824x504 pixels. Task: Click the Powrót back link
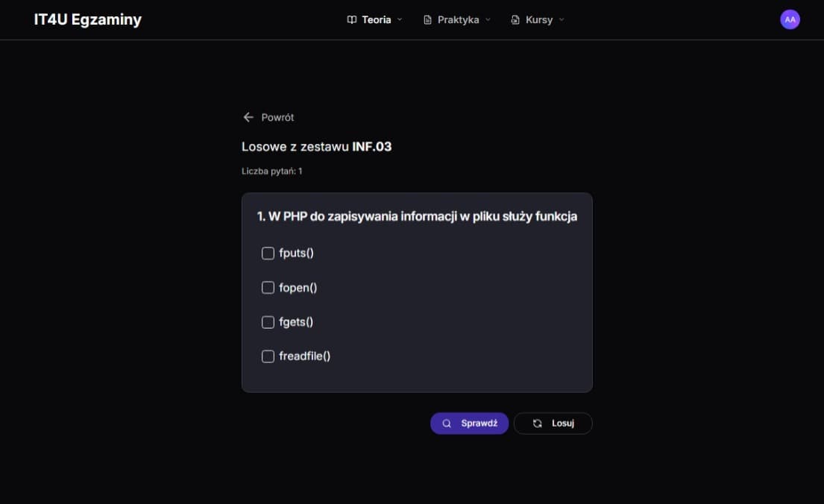click(x=277, y=117)
